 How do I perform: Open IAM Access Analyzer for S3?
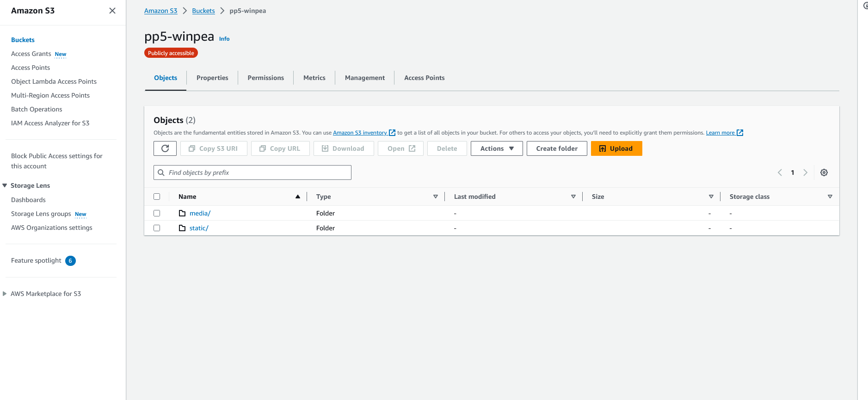pos(50,123)
